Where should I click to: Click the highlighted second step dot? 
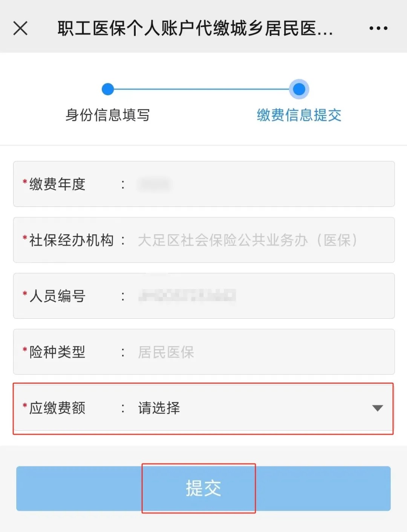pos(299,89)
